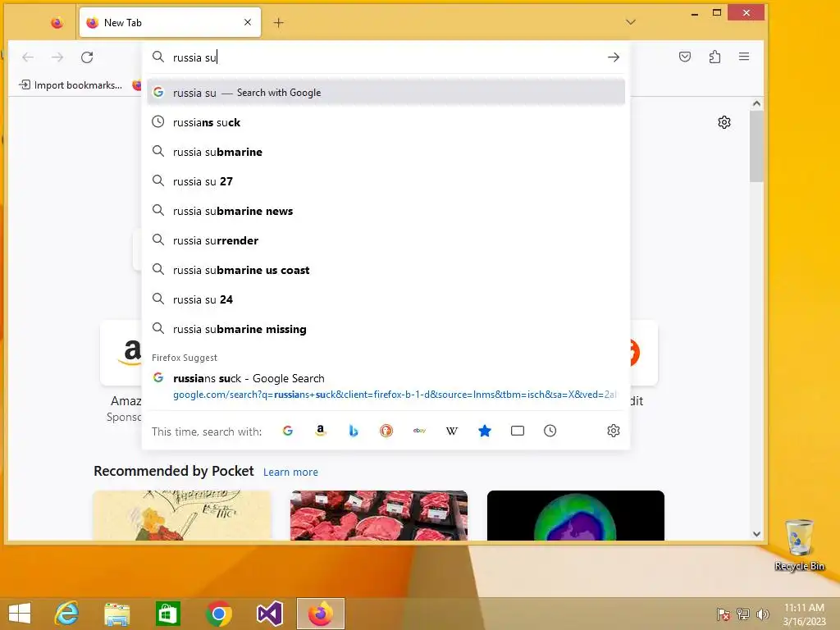Close the New Tab tab
Image resolution: width=840 pixels, height=630 pixels.
point(248,22)
